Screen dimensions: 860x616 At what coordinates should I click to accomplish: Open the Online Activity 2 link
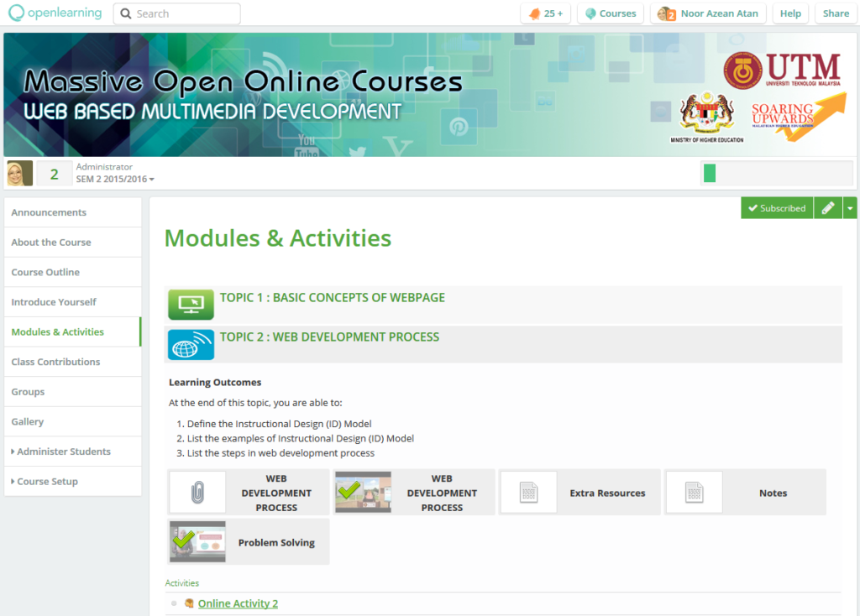[236, 603]
